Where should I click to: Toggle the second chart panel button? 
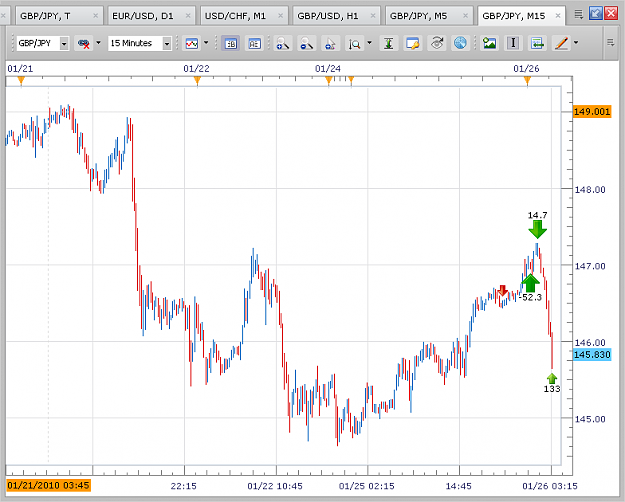[x=254, y=43]
